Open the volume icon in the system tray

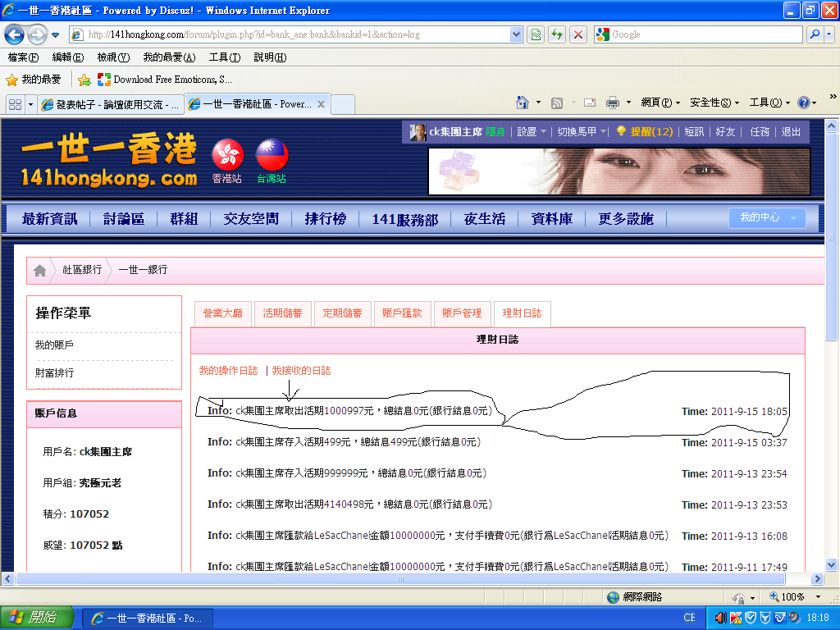(720, 617)
